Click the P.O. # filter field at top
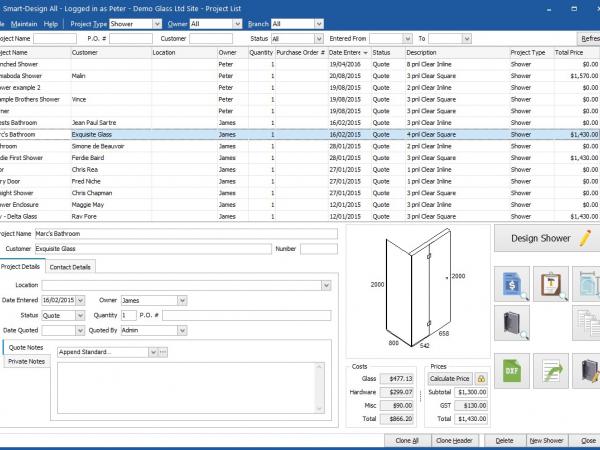This screenshot has height=450, width=600. pos(131,39)
